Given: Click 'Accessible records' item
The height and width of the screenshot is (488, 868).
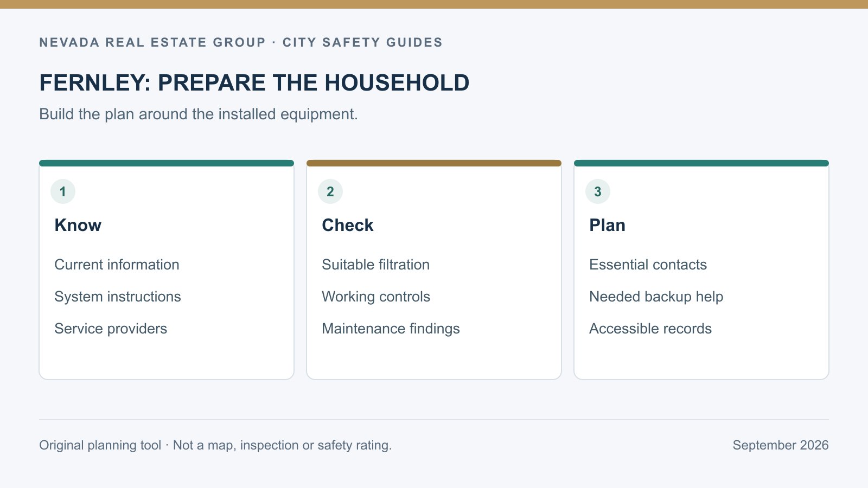Looking at the screenshot, I should (x=650, y=329).
